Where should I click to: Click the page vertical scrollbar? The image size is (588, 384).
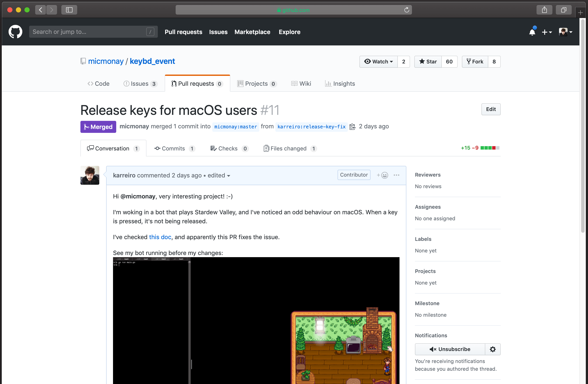(x=583, y=126)
